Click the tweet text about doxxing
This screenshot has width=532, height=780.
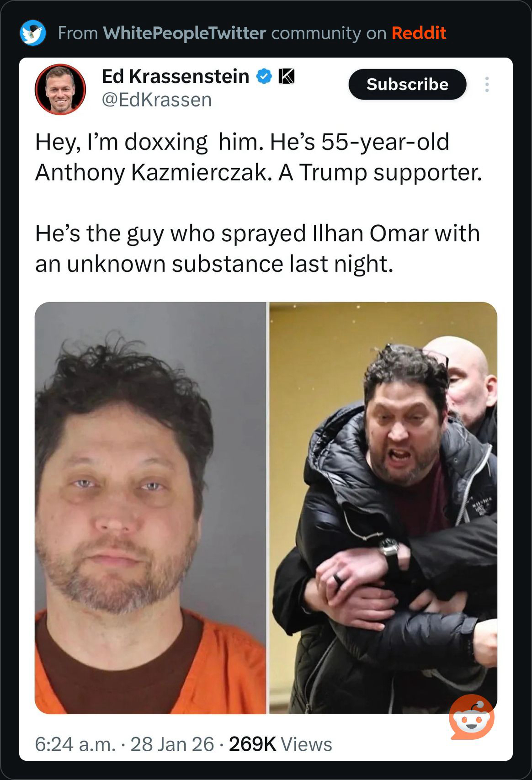click(x=259, y=157)
